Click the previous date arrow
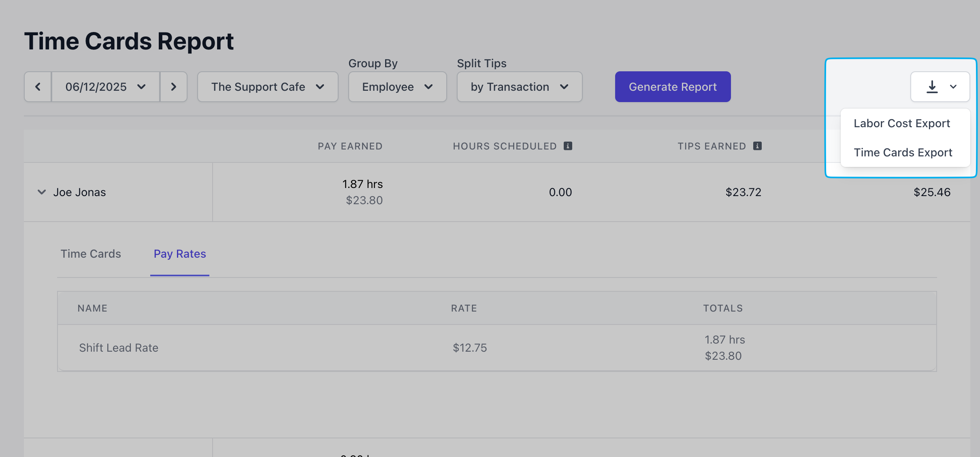Image resolution: width=980 pixels, height=457 pixels. point(38,87)
